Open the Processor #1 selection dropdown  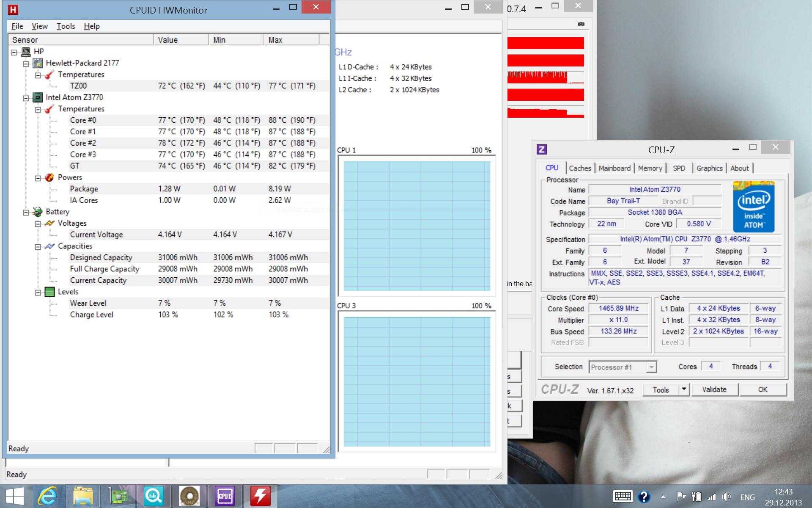click(651, 367)
